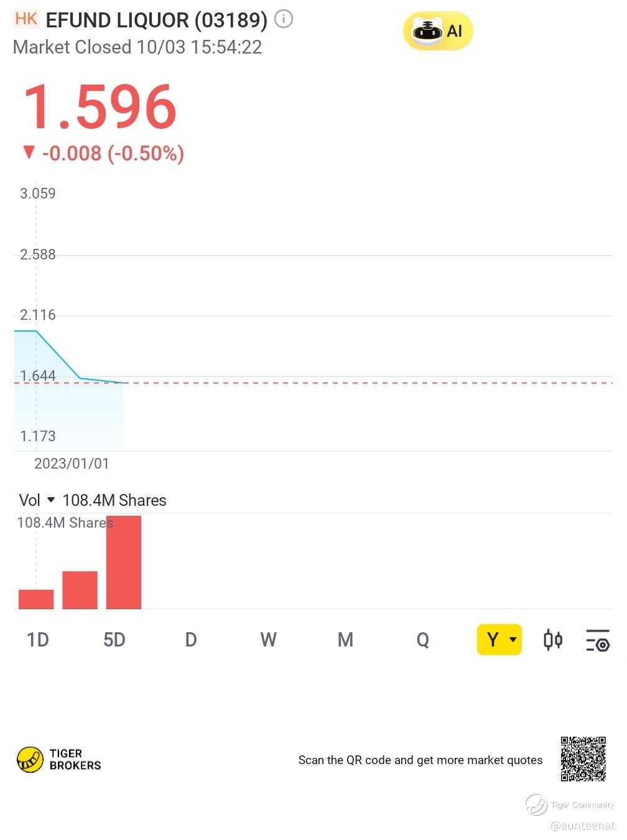This screenshot has height=840, width=627.
Task: Select the 2023/01/01 point on price line
Action: (36, 331)
